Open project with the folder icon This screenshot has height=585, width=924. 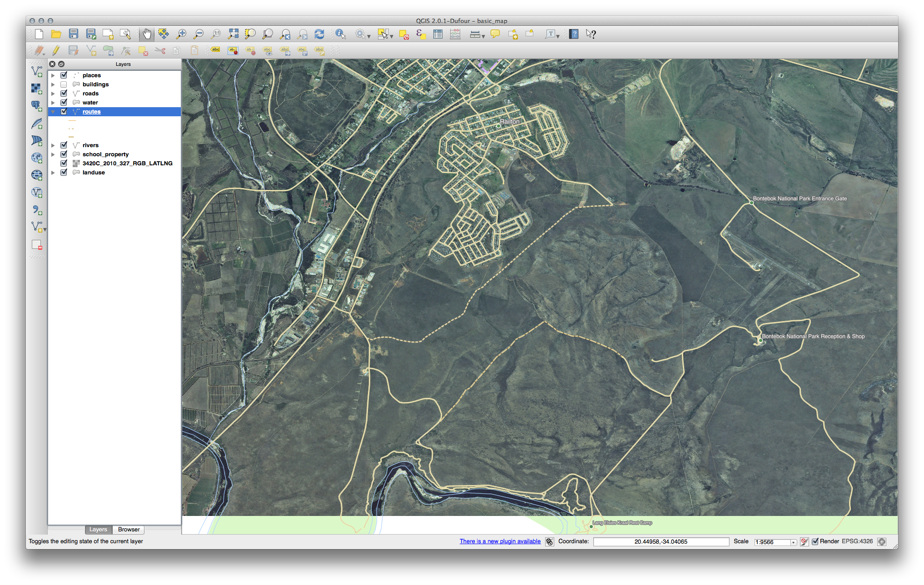pos(56,34)
